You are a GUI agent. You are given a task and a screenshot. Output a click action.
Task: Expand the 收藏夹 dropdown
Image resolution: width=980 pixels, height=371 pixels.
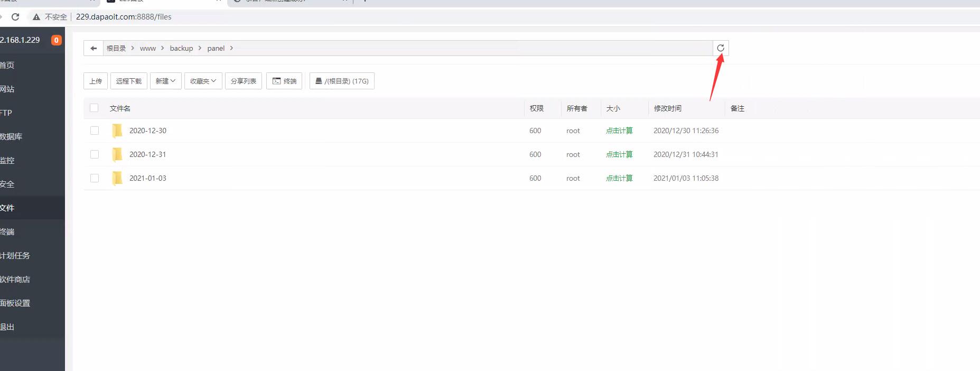(203, 81)
